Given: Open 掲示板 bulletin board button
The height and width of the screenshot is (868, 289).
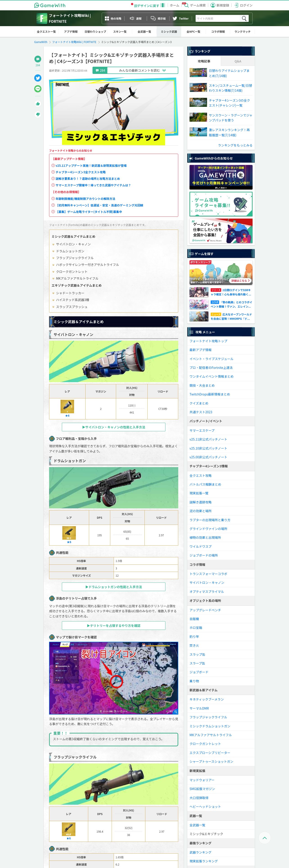Looking at the screenshot, I should click(158, 18).
